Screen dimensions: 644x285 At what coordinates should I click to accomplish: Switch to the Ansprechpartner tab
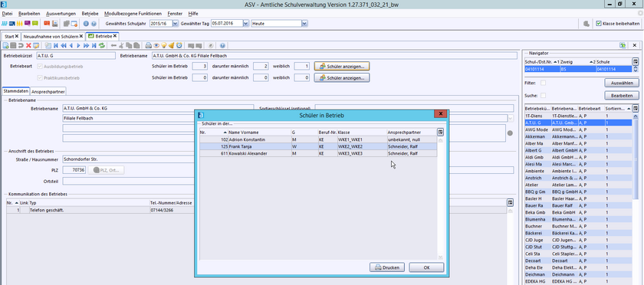tap(48, 92)
